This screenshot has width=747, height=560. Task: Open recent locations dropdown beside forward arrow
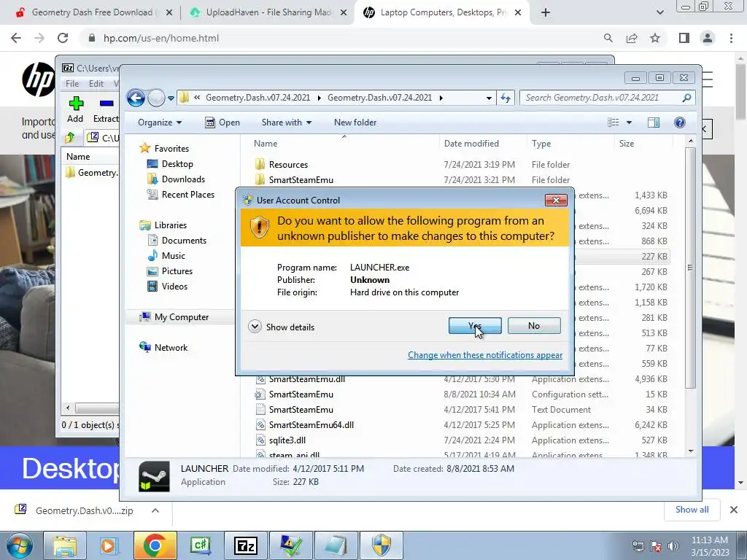pos(171,98)
